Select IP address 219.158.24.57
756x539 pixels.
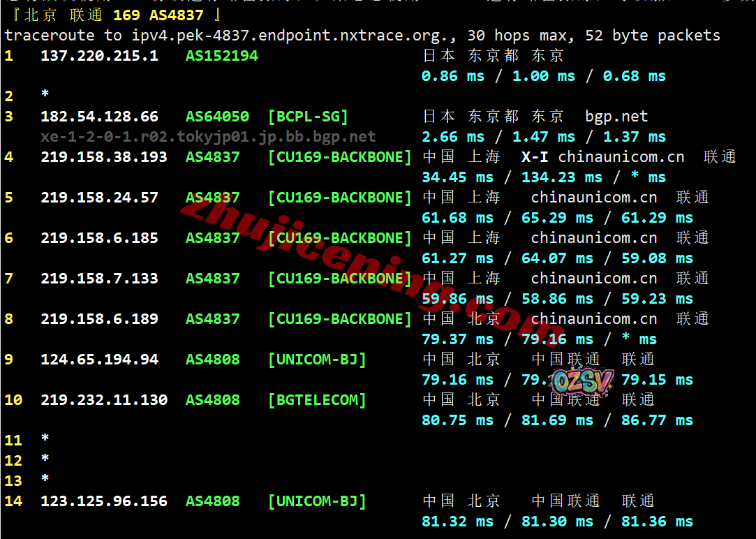click(x=99, y=198)
